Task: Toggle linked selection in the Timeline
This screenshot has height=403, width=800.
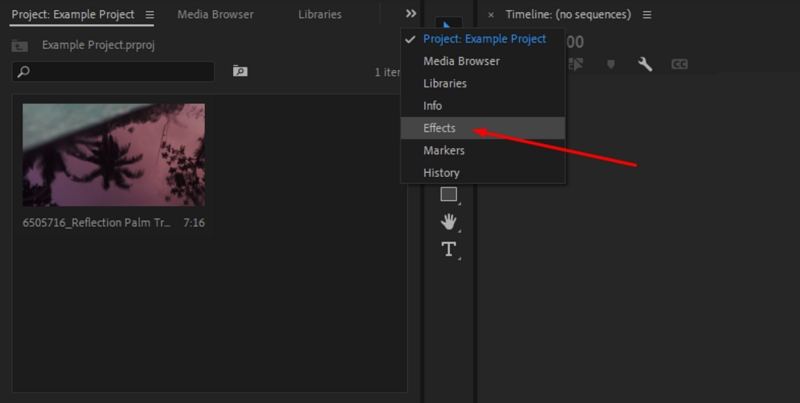Action: point(576,64)
